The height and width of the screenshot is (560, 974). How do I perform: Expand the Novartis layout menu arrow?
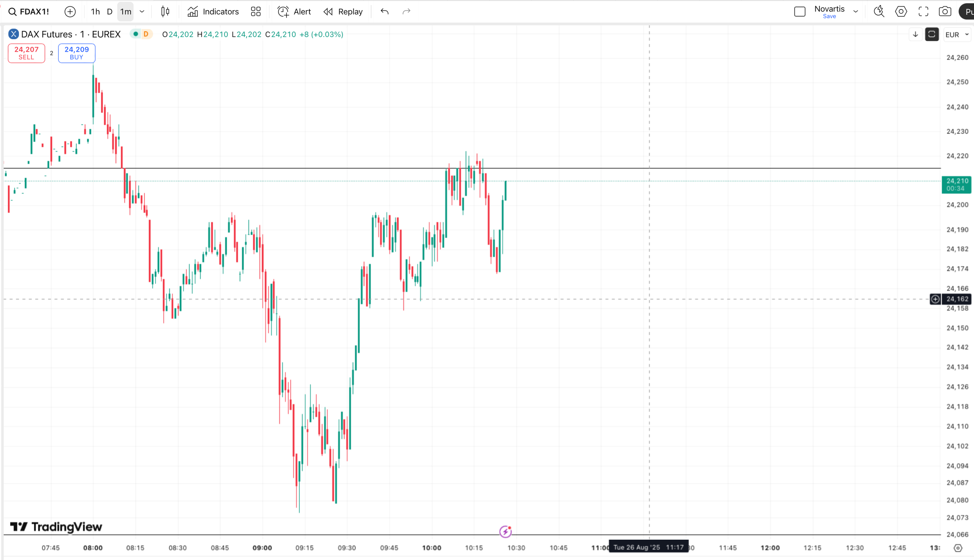click(x=856, y=12)
